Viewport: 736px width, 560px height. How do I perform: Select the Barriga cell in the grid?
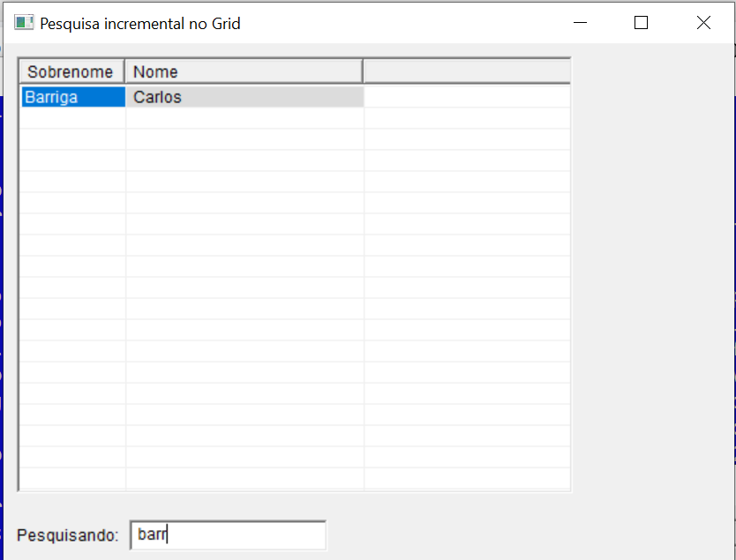coord(72,97)
